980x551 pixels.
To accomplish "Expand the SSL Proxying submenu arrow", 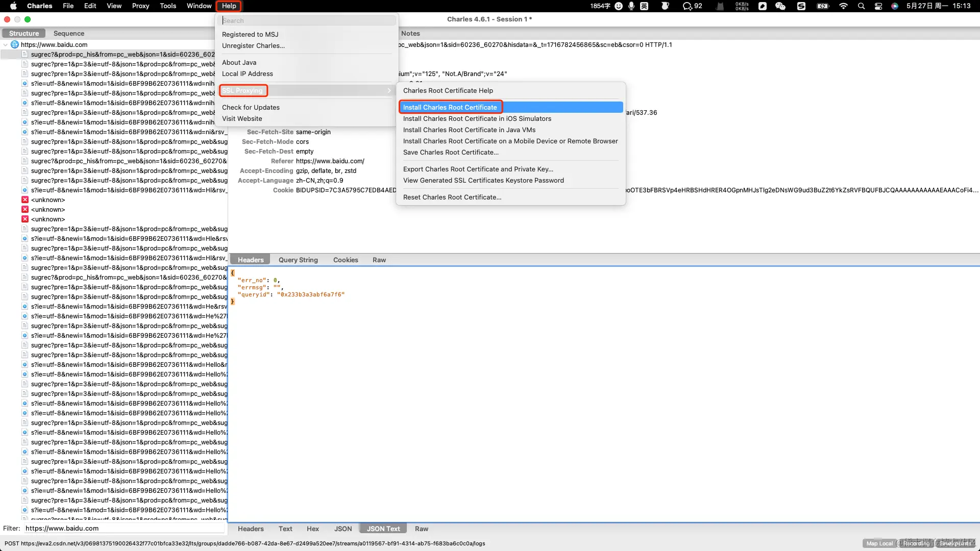I will point(389,90).
